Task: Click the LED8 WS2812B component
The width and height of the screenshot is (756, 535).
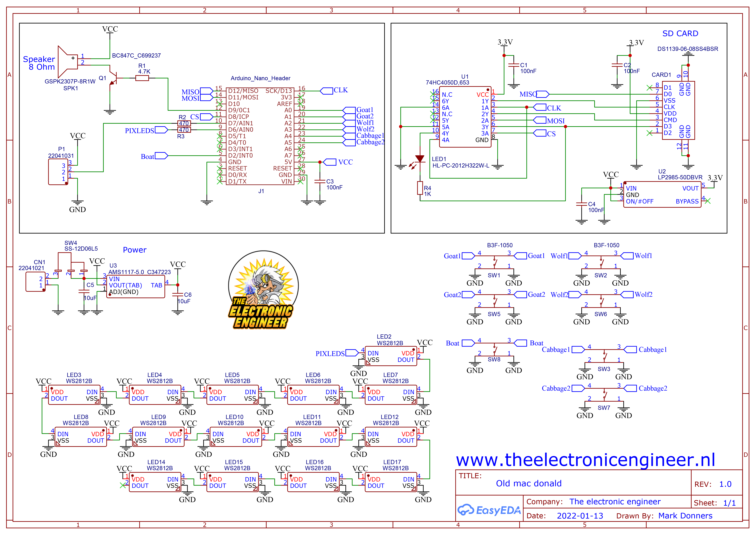Action: tap(81, 437)
